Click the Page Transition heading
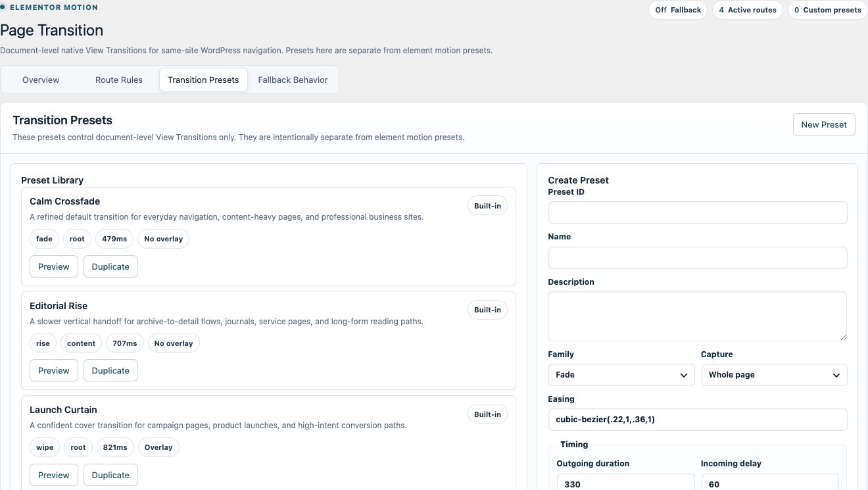 pyautogui.click(x=52, y=30)
